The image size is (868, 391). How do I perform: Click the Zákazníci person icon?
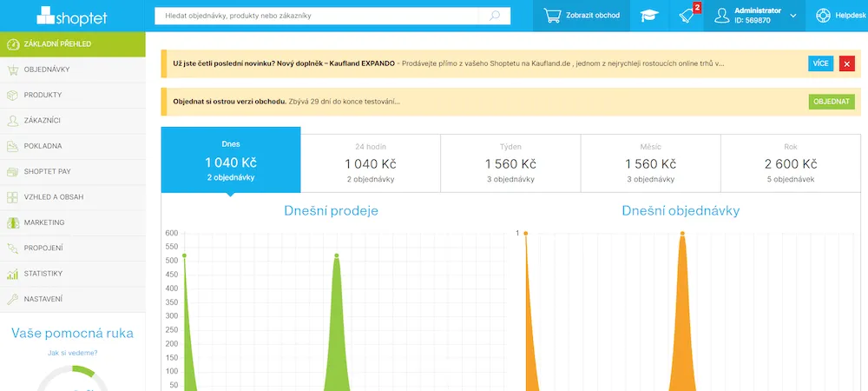pyautogui.click(x=13, y=121)
